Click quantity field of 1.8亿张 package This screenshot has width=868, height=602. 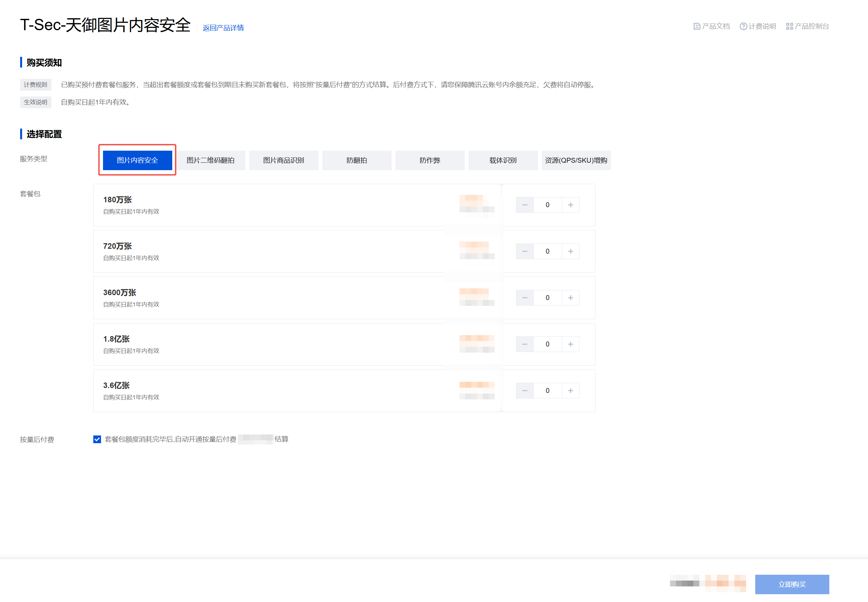(548, 344)
